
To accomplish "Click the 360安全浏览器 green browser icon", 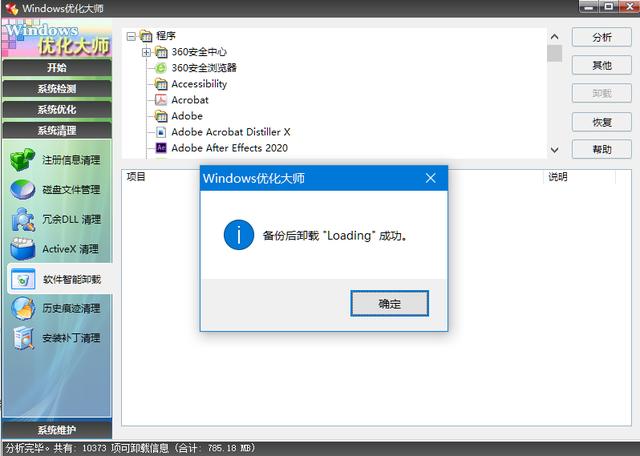I will 161,68.
